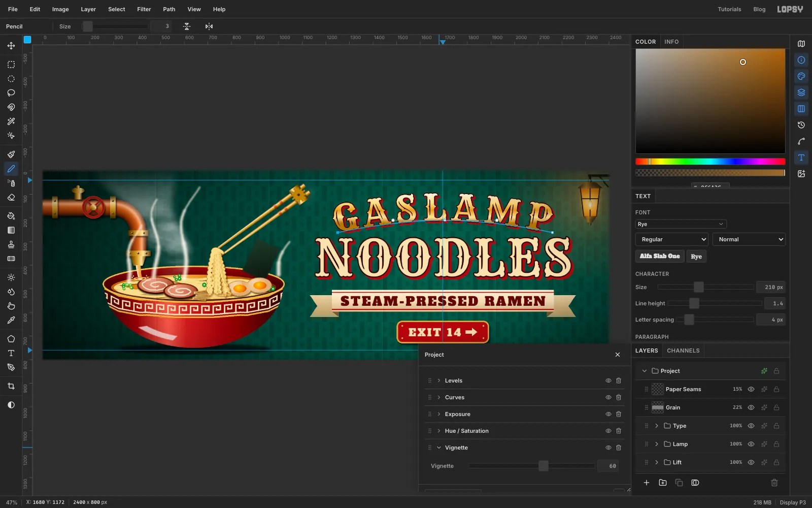Select the Paint Bucket fill tool

11,216
